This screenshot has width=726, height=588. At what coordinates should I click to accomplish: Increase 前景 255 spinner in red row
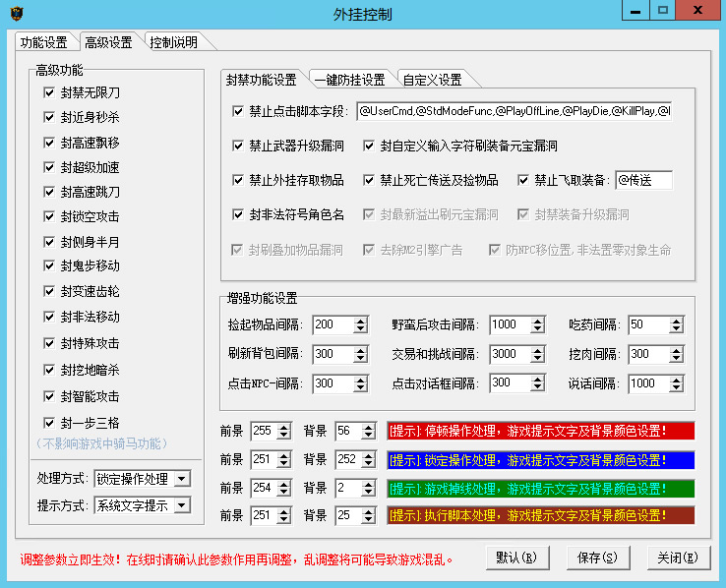coord(284,428)
